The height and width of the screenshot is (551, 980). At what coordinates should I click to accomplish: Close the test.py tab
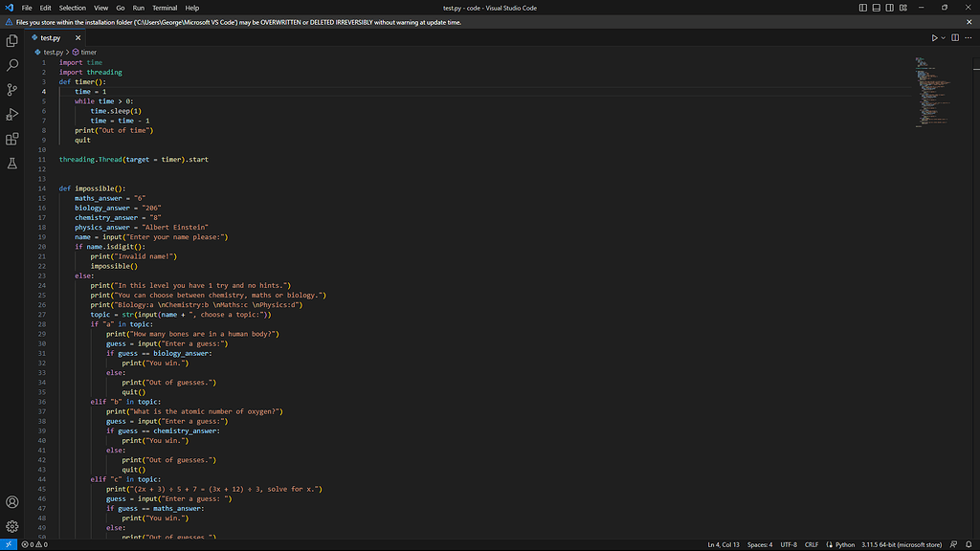click(x=78, y=38)
